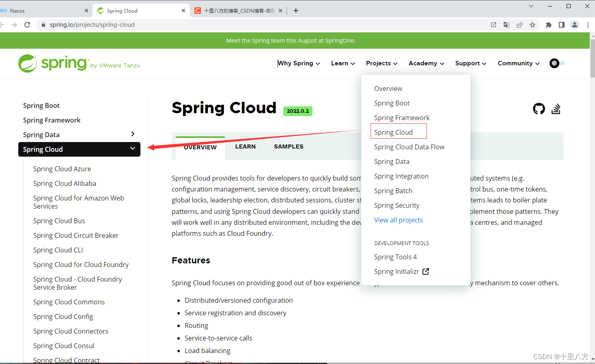Open Spring Framework in the sidebar

pos(52,120)
